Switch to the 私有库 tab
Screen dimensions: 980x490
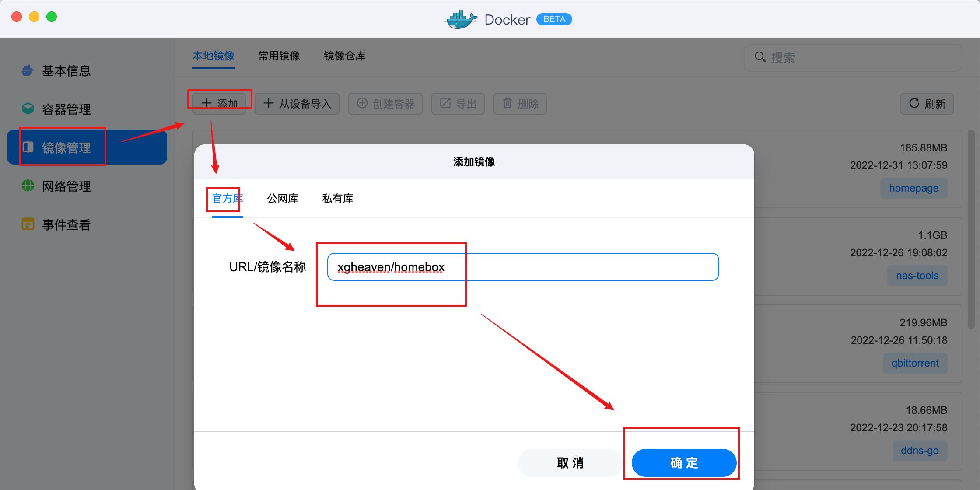point(337,199)
